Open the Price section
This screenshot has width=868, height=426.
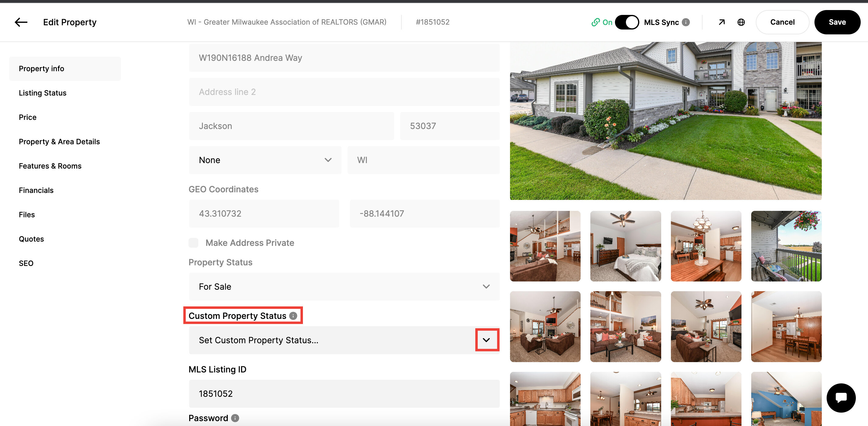pyautogui.click(x=28, y=117)
